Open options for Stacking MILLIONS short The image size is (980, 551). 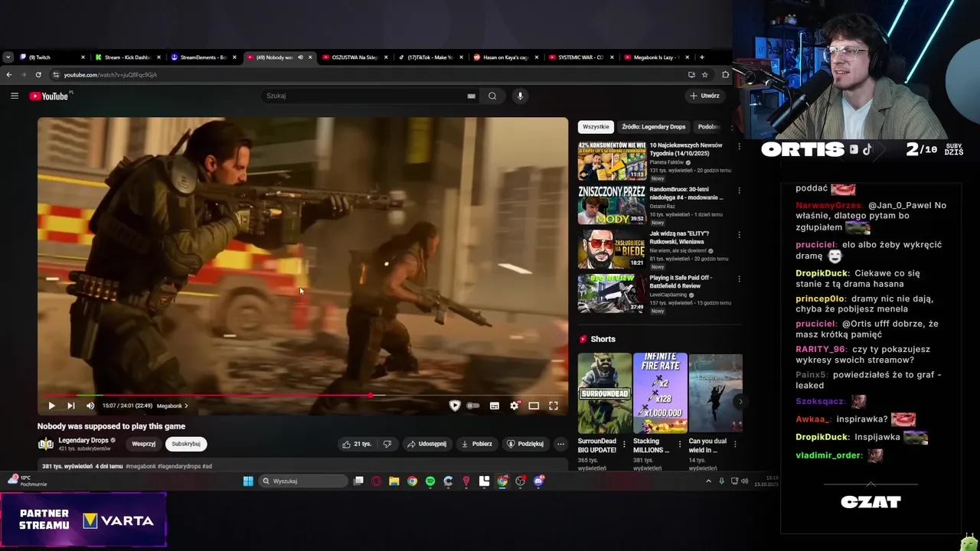(680, 443)
